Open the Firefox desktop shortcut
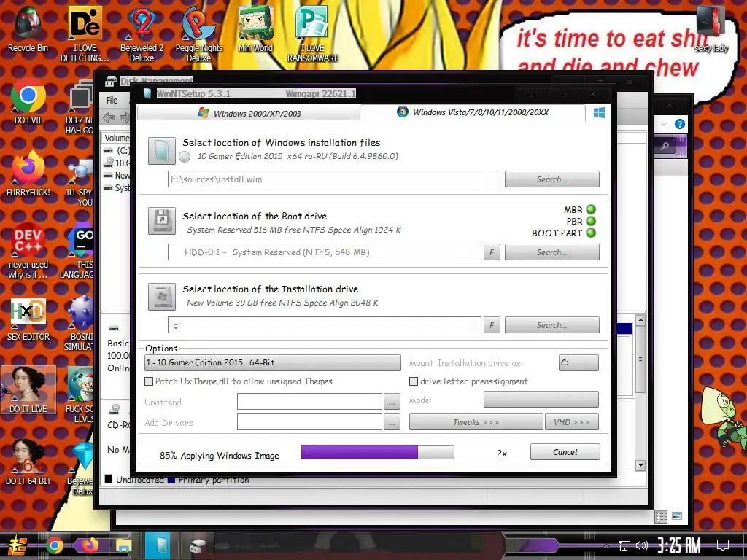This screenshot has width=747, height=560. click(x=28, y=174)
